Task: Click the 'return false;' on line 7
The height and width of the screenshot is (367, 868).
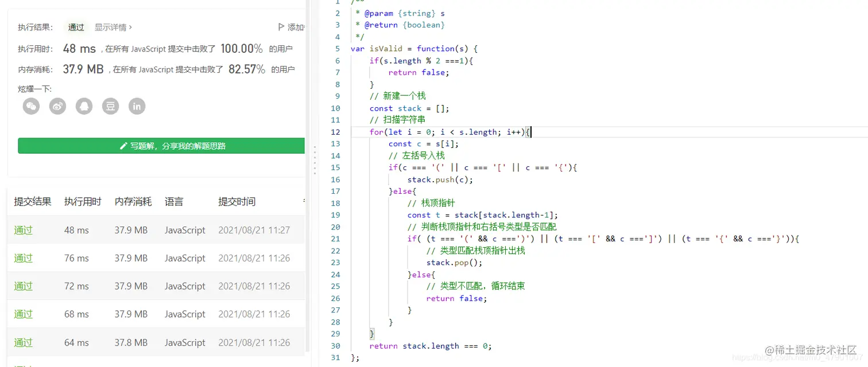Action: [x=418, y=72]
